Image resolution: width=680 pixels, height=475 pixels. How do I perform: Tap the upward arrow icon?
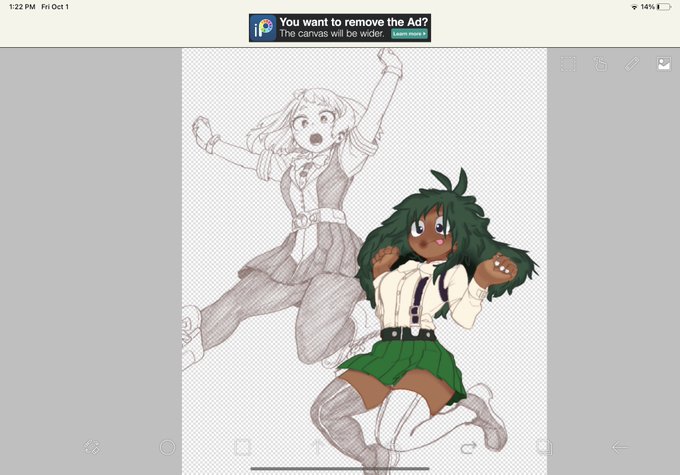[318, 447]
